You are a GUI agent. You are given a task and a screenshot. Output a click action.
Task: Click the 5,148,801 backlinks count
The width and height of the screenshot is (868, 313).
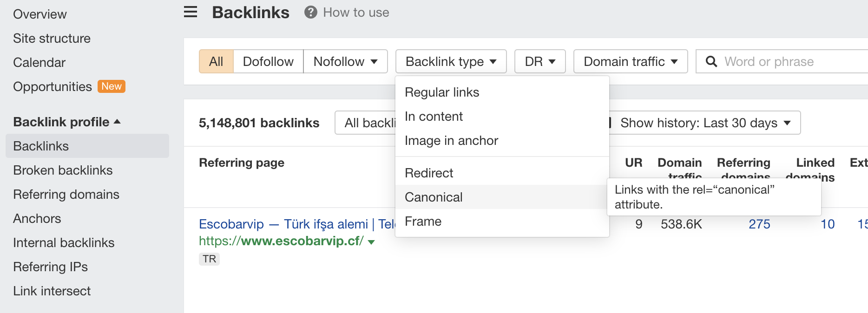[x=259, y=123]
